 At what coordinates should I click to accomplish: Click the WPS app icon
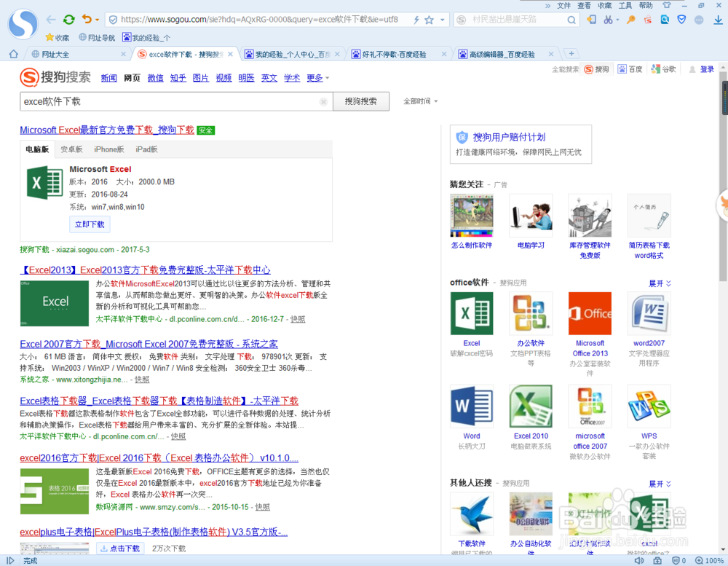coord(649,406)
